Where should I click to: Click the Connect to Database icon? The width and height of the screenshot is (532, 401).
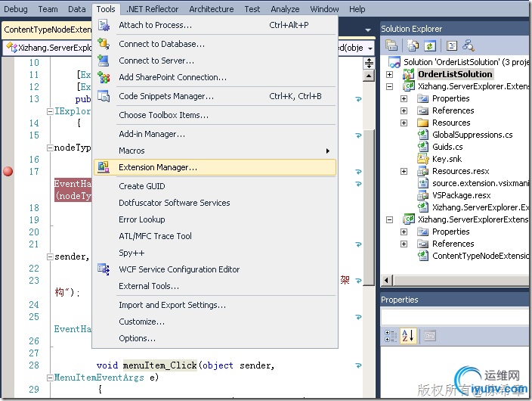tap(104, 44)
